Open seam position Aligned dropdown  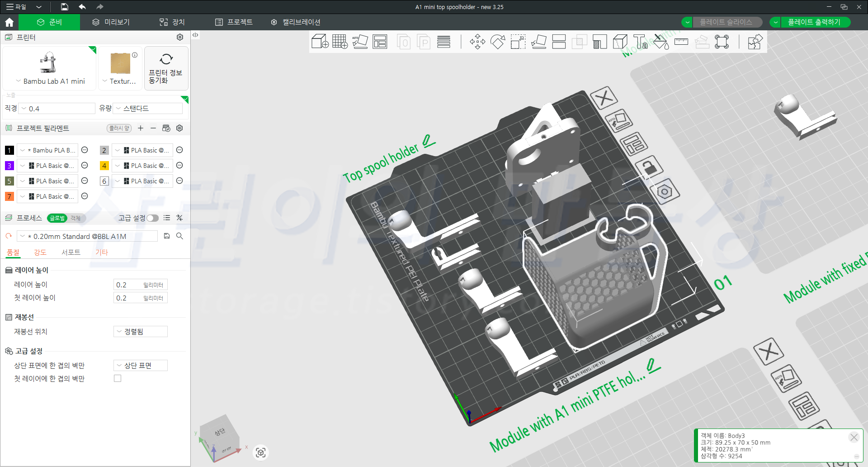tap(140, 332)
